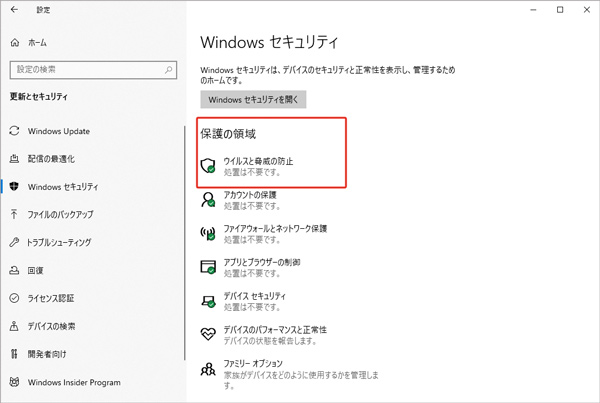Click the virus protection shield icon
600x403 pixels.
[208, 166]
